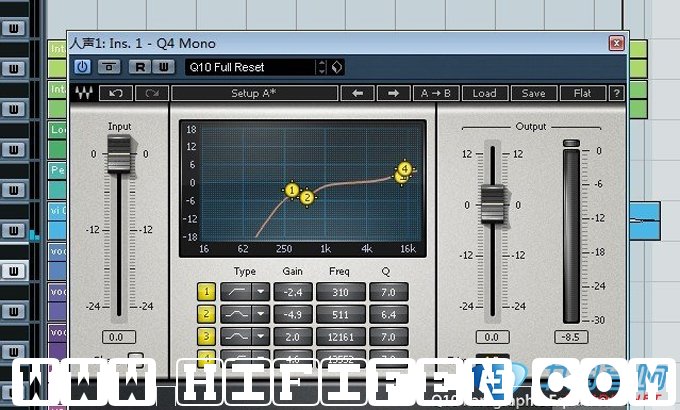Enable the R read automation button
Viewport: 680px width, 410px height.
140,67
